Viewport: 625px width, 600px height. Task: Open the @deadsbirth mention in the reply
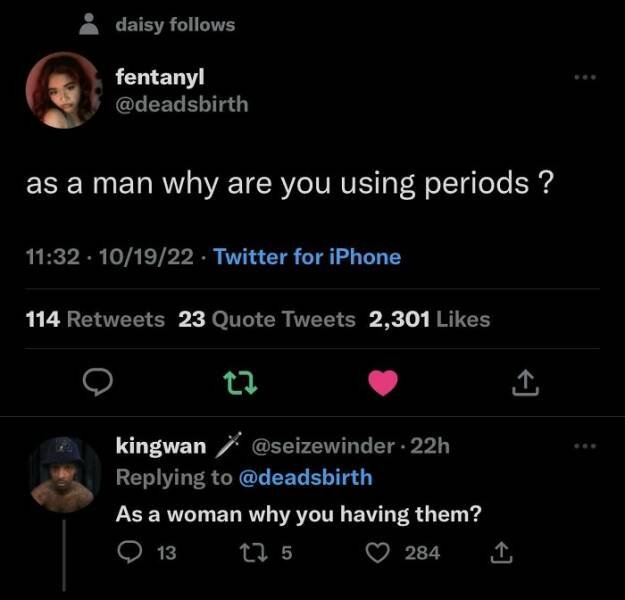[x=305, y=478]
